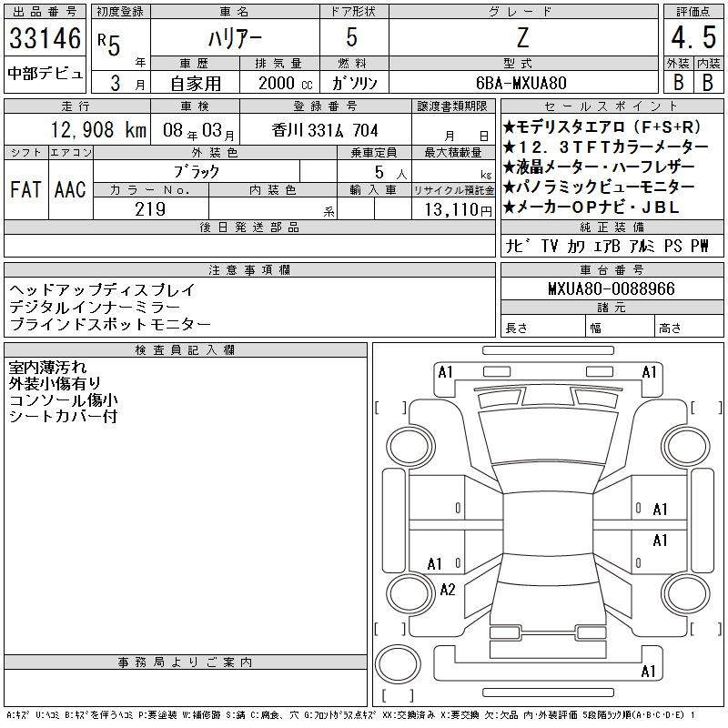Screen dimensions: 728x728
Task: Click the 長さ dimension field
Action: point(542,328)
